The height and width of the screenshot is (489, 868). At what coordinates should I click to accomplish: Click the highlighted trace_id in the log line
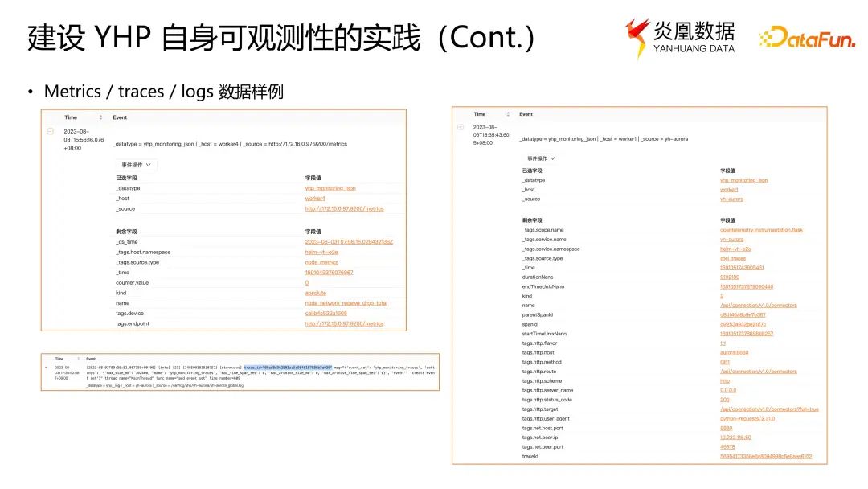click(288, 368)
